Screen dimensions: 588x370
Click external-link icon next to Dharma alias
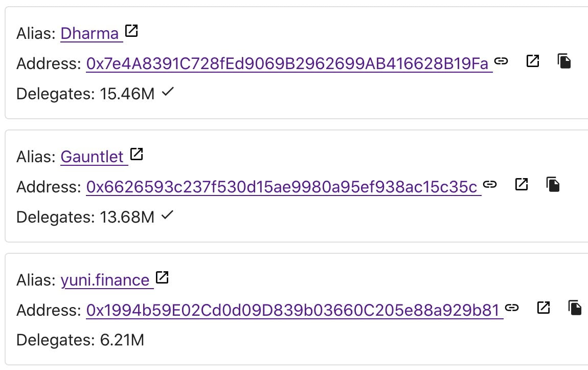tap(131, 31)
